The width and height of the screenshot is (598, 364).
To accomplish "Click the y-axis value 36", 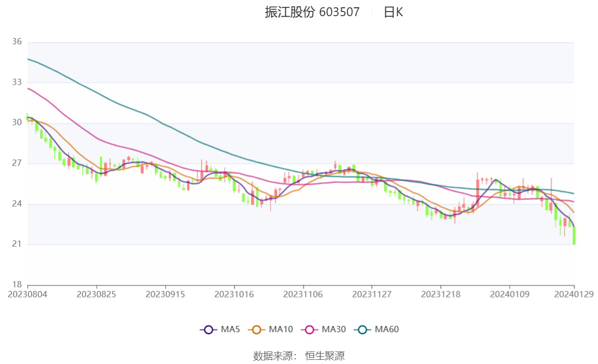I will [17, 42].
